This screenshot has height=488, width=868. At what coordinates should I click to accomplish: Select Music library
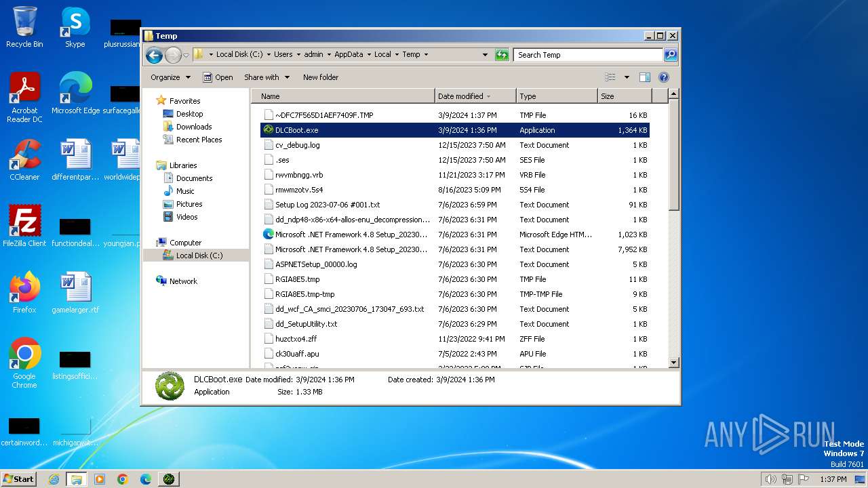coord(185,191)
